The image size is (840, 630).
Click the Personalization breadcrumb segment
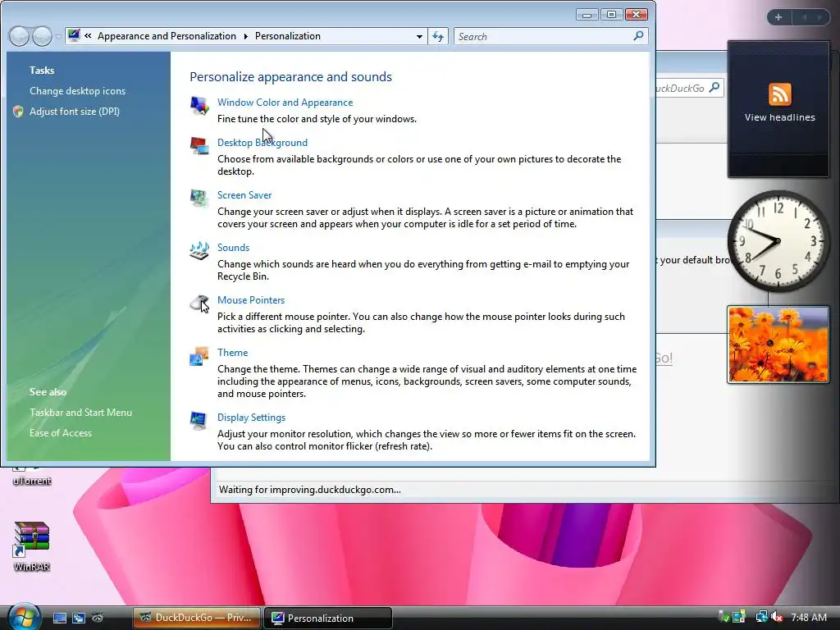click(288, 36)
